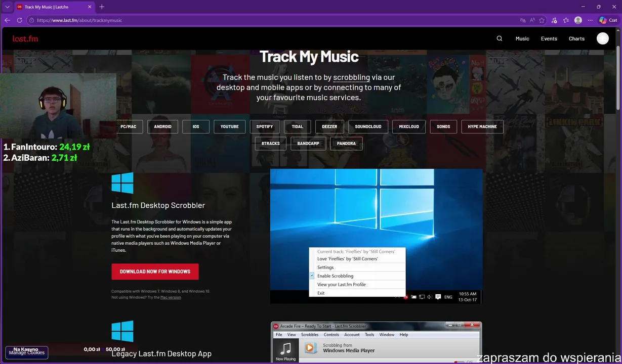Jump to the PANDORA section

tap(346, 143)
